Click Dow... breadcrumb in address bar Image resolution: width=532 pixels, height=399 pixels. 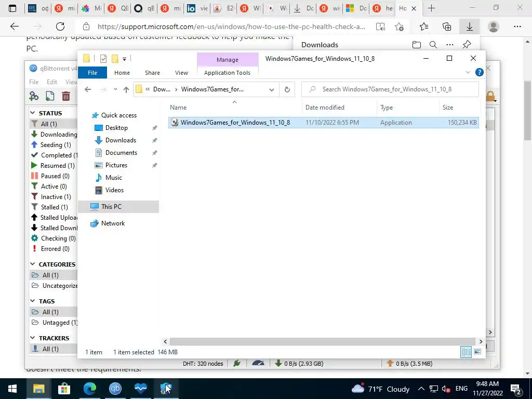point(162,89)
